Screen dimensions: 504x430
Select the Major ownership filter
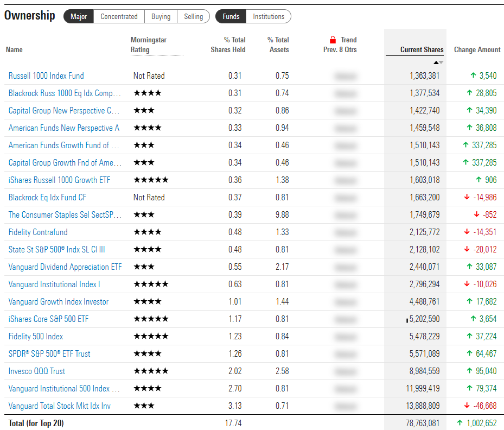(79, 16)
